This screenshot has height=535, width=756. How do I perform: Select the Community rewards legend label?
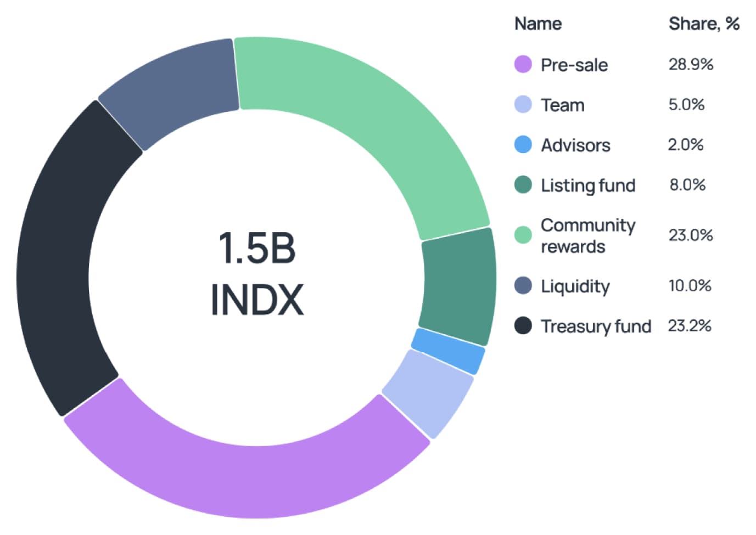click(588, 235)
